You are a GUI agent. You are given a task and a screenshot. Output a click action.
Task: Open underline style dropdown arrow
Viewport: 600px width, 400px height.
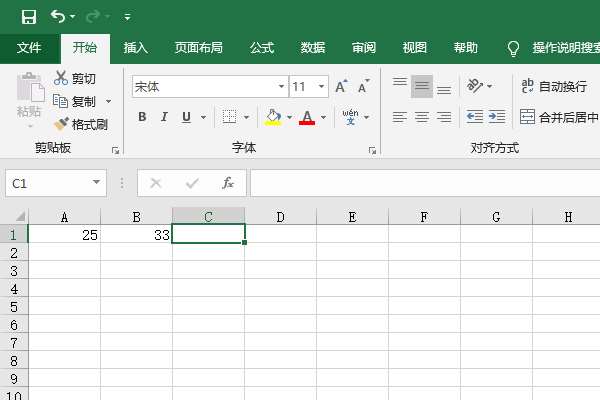point(204,117)
